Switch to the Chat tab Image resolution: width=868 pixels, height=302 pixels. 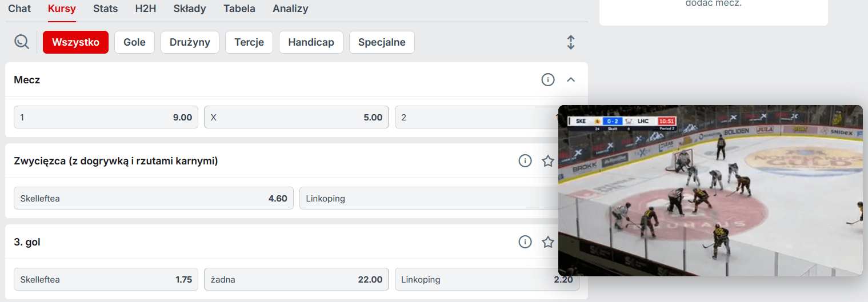coord(19,9)
